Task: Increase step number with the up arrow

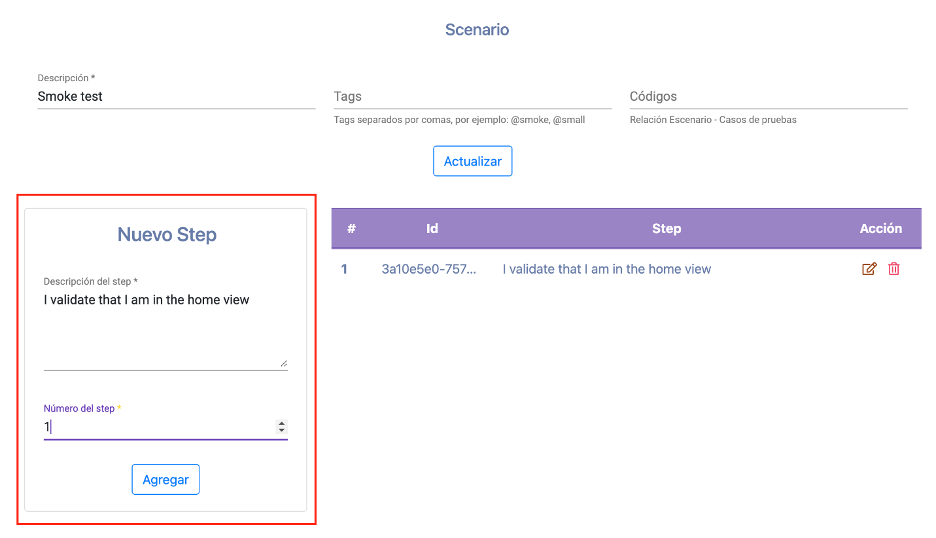Action: (281, 423)
